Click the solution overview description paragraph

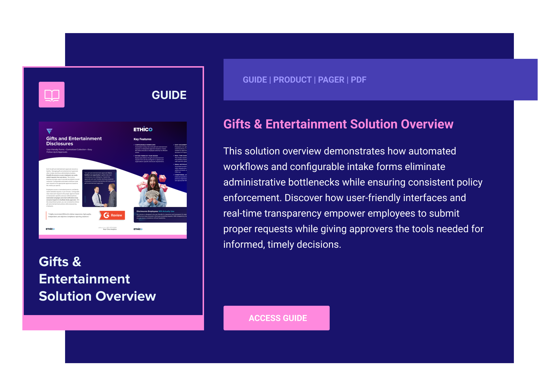click(353, 198)
